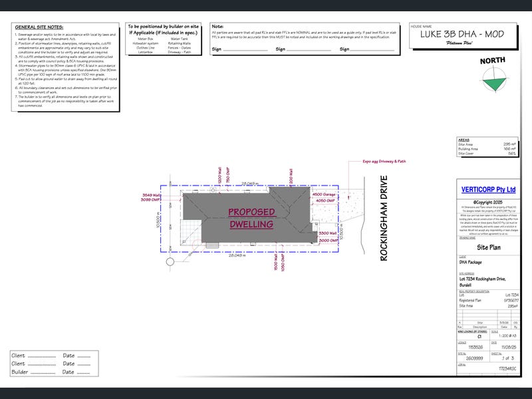Screen dimensions: 532x399
Task: Select the 28.049 m top boundary length
Action: pos(250,184)
